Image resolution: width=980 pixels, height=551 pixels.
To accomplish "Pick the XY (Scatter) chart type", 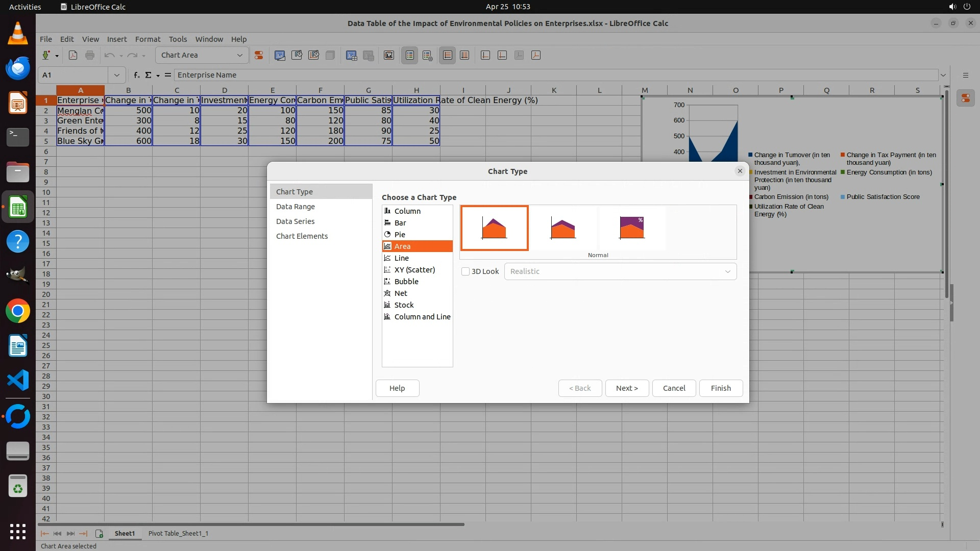I will [x=414, y=270].
